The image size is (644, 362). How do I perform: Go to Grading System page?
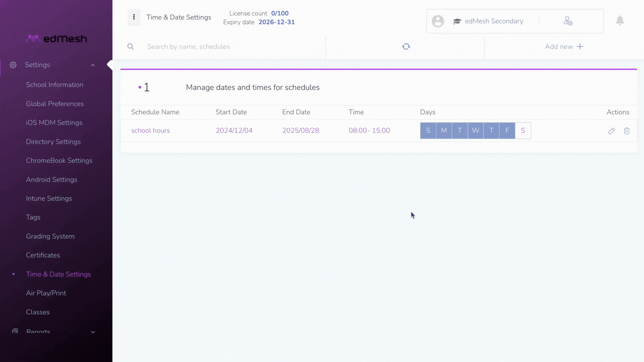[x=50, y=236]
